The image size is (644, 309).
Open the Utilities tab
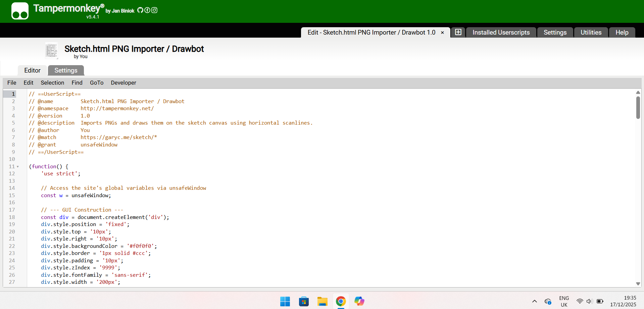(x=591, y=33)
